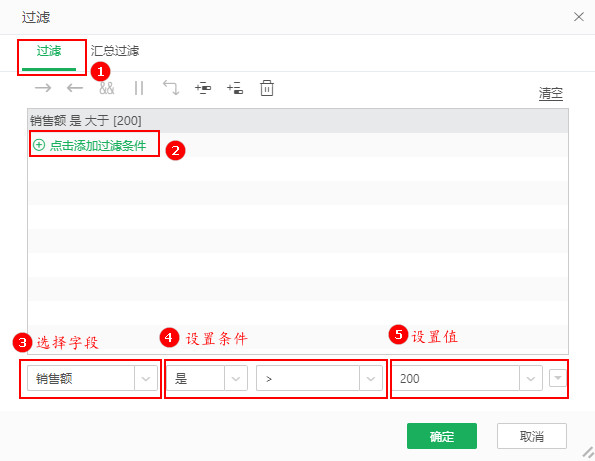The image size is (595, 461).
Task: Apply the || OR operator
Action: click(x=139, y=88)
